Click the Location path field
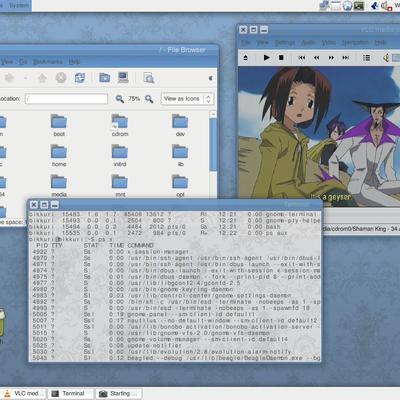Screen dimensions: 400x400 (66, 99)
